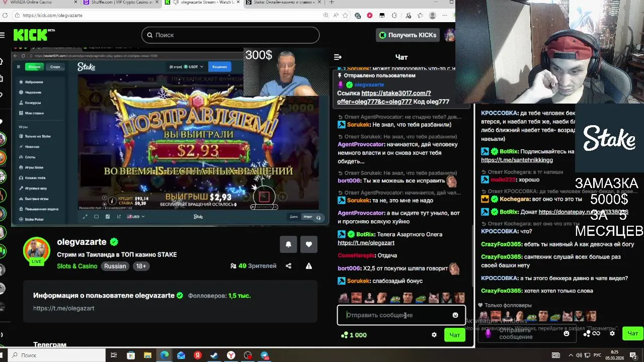
Task: Open Telegram from the taskbar
Action: click(x=265, y=355)
